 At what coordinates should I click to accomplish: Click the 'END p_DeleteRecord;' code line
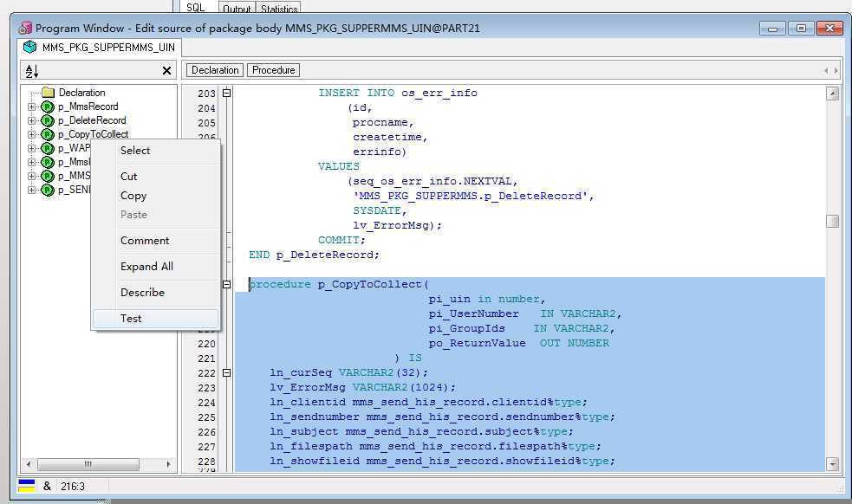click(x=314, y=255)
